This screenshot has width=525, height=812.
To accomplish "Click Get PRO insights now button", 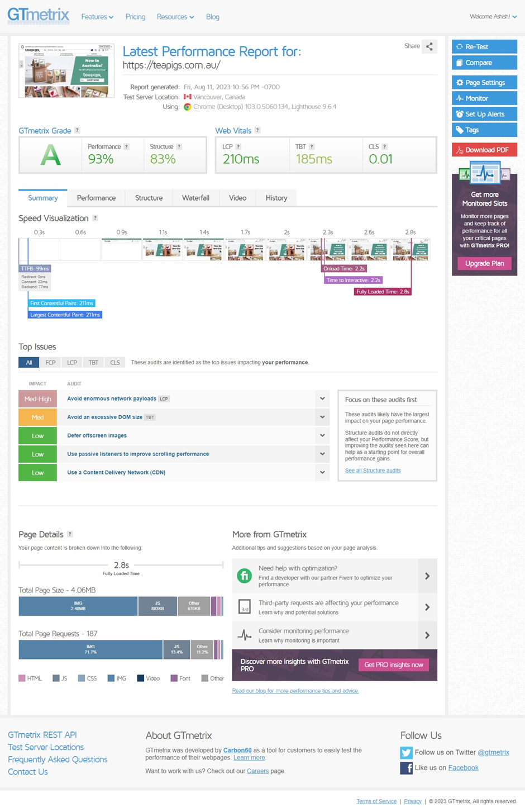I will coord(394,665).
